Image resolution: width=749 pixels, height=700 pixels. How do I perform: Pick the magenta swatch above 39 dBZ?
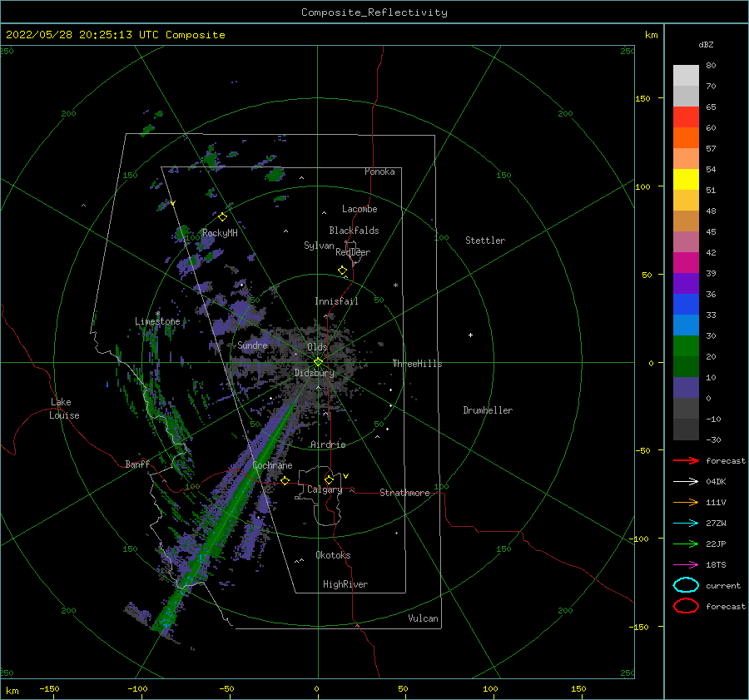[686, 262]
